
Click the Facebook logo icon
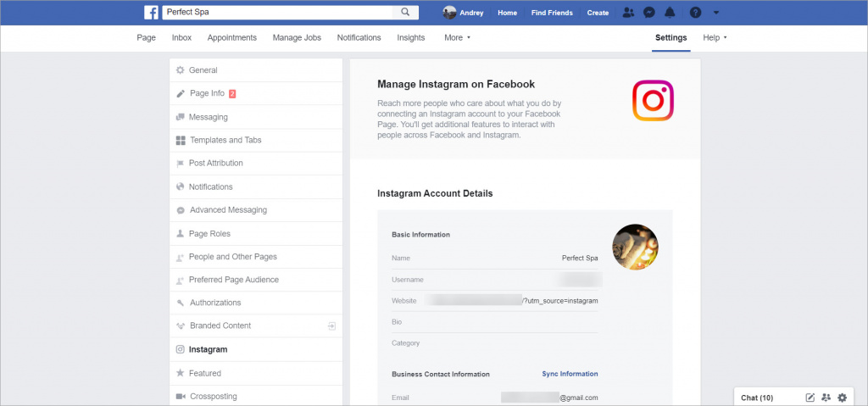pos(151,12)
